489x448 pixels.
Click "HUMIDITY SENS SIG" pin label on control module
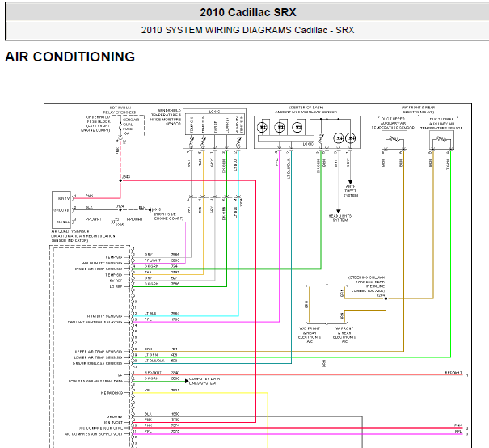pyautogui.click(x=105, y=316)
